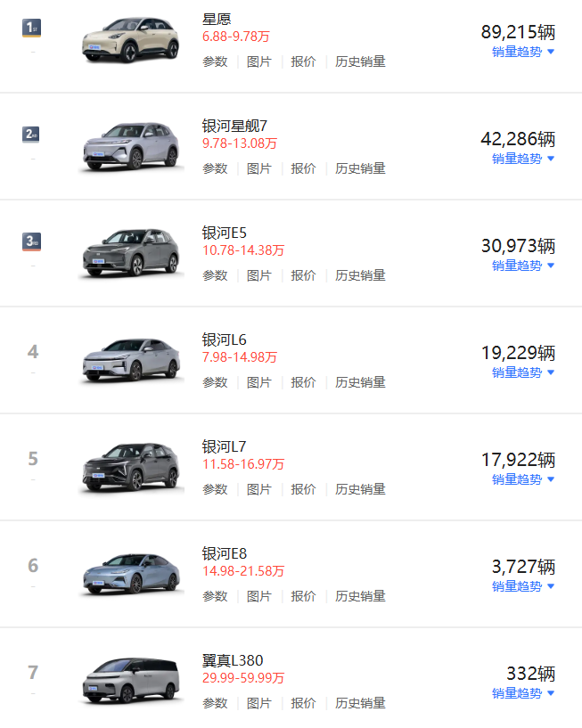Screen dimensions: 582x728
Task: Open 报价 link for 银河E5
Action: click(303, 275)
